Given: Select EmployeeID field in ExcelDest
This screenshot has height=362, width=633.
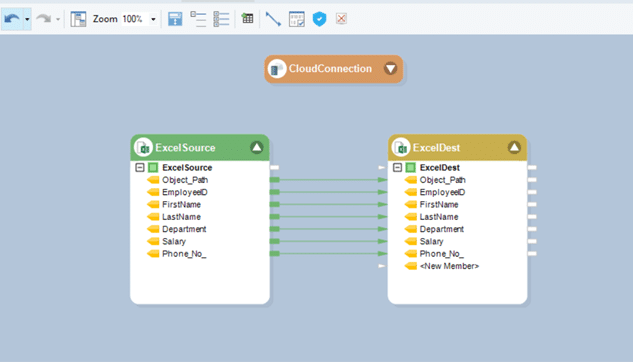Looking at the screenshot, I should click(442, 192).
